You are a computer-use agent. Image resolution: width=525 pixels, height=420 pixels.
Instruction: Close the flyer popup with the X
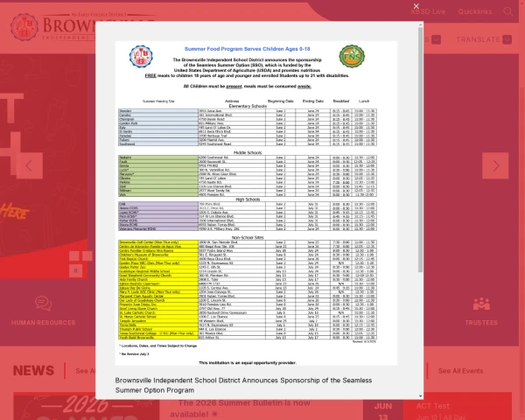pyautogui.click(x=416, y=6)
